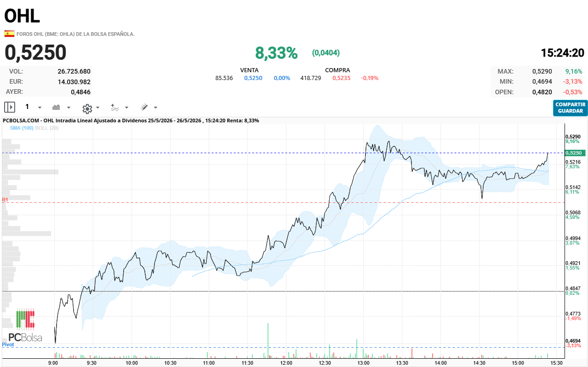This screenshot has height=367, width=588.
Task: Click the PCBolsa logo on chart
Action: pyautogui.click(x=25, y=326)
